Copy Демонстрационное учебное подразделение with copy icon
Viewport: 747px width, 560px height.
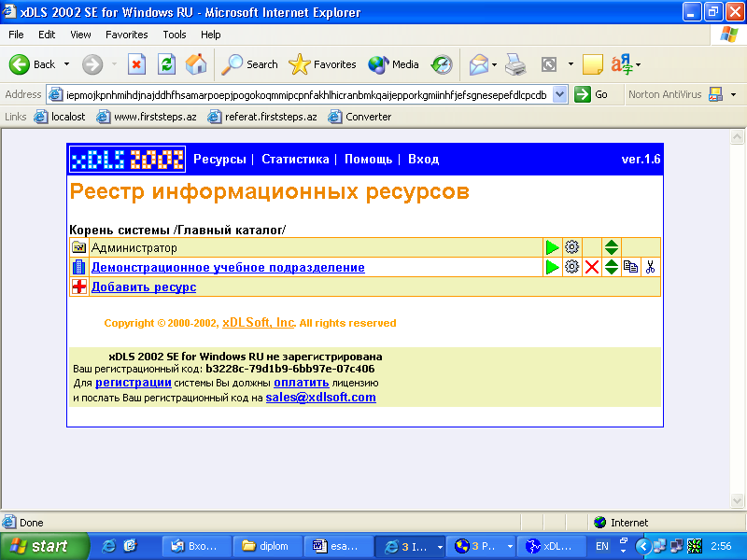631,267
